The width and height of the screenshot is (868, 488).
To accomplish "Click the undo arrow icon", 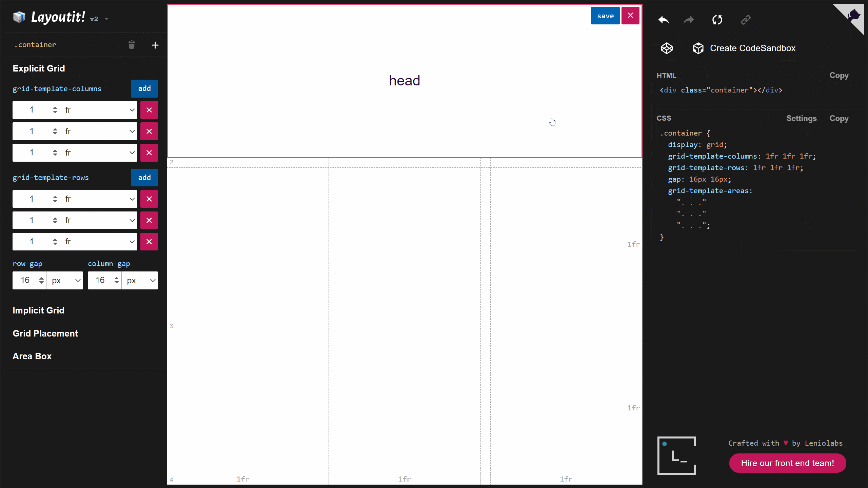I will [x=663, y=20].
